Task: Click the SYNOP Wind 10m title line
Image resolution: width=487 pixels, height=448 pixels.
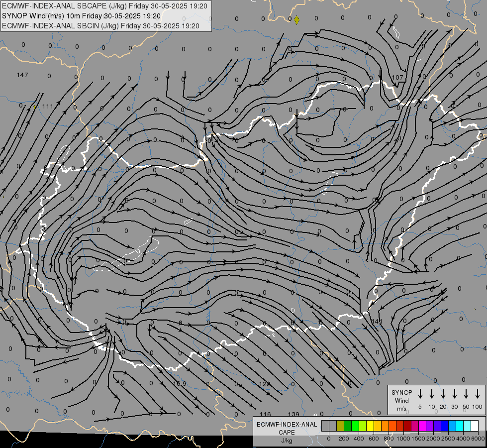Action: click(x=81, y=16)
